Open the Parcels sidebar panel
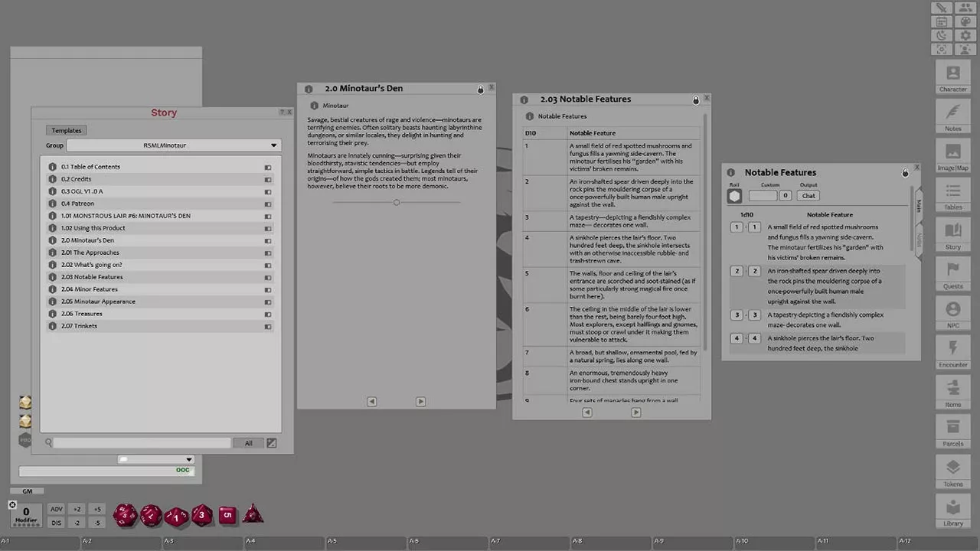980x551 pixels. 952,431
